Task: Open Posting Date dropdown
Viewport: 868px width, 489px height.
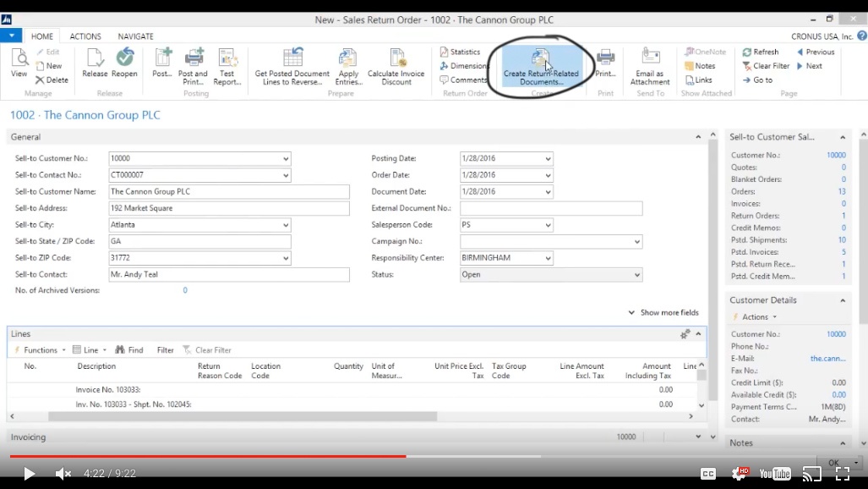Action: point(548,158)
